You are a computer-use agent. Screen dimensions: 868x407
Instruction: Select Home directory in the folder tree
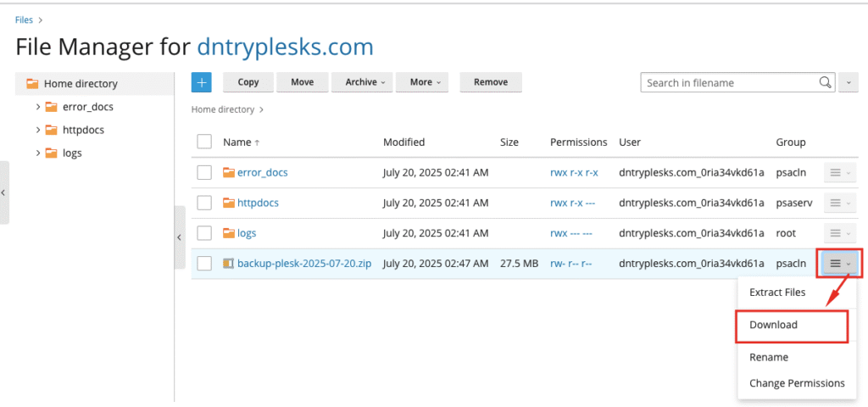(x=81, y=84)
